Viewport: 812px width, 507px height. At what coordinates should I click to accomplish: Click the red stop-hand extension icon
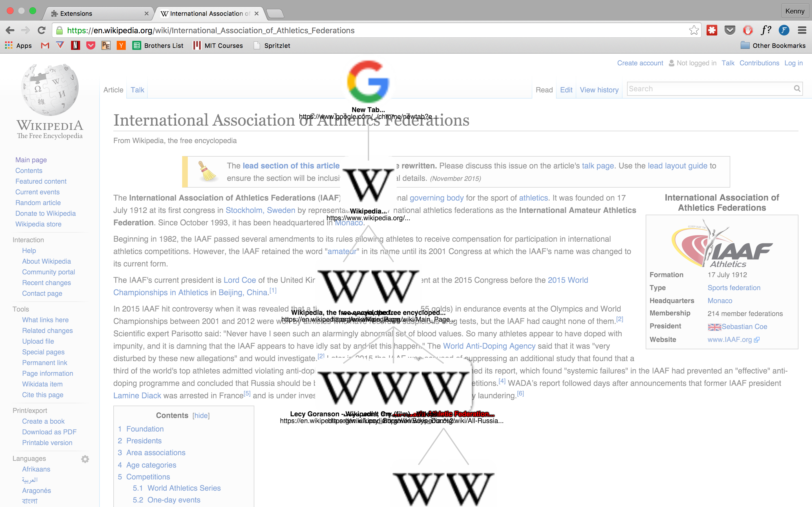748,30
